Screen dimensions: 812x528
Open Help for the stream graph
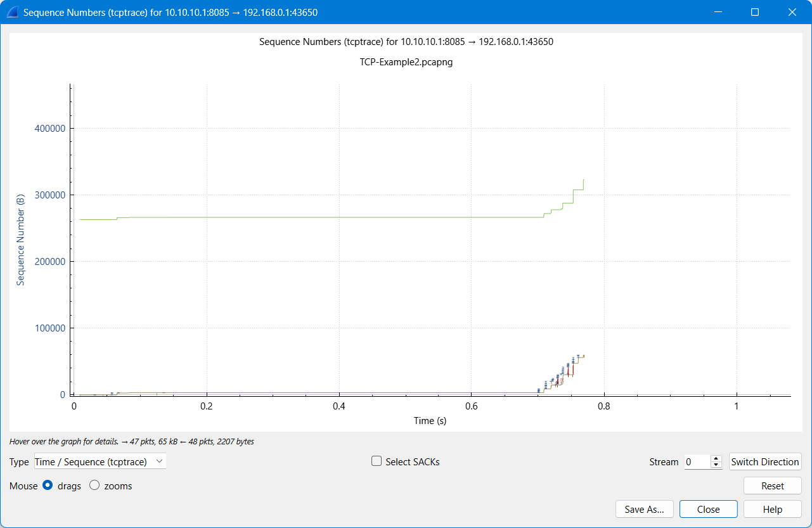tap(771, 509)
